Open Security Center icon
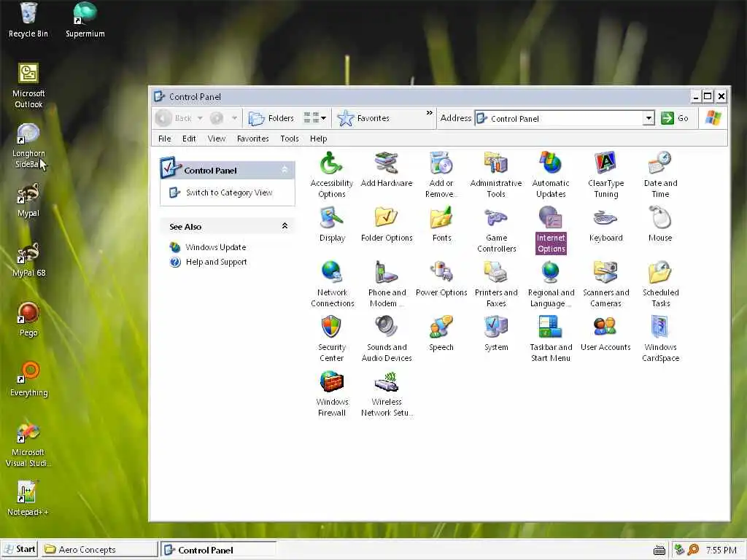 pyautogui.click(x=332, y=339)
